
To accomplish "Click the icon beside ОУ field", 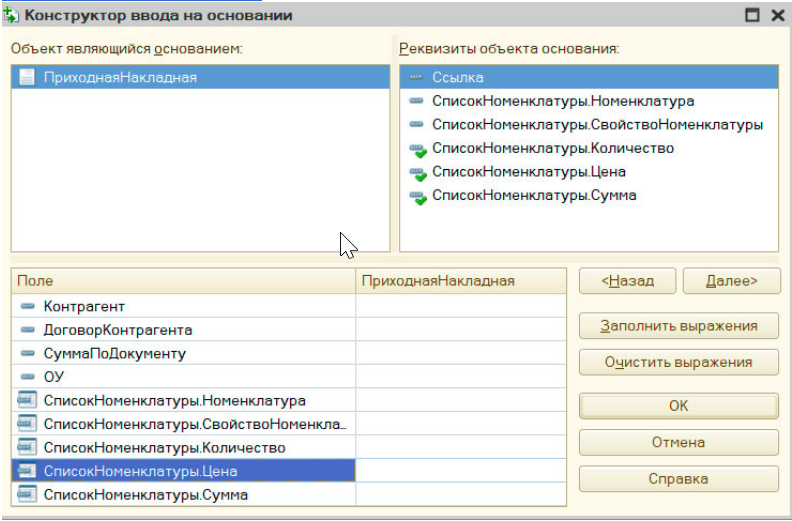I will 28,376.
